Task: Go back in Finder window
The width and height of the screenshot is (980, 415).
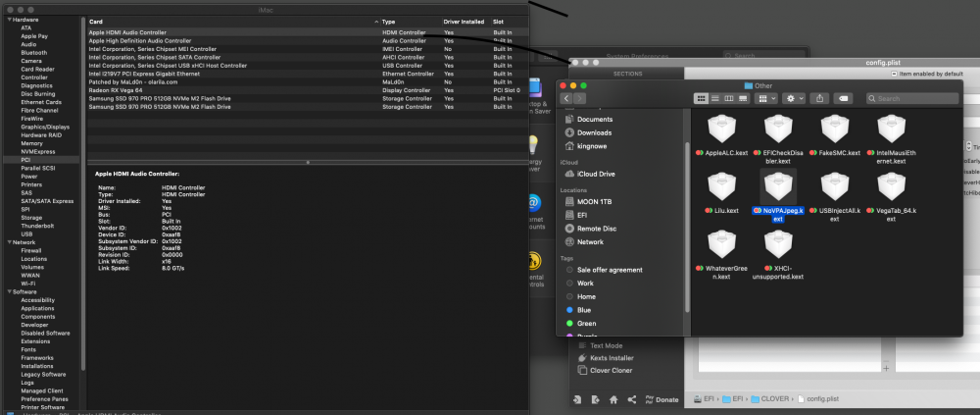Action: 566,98
